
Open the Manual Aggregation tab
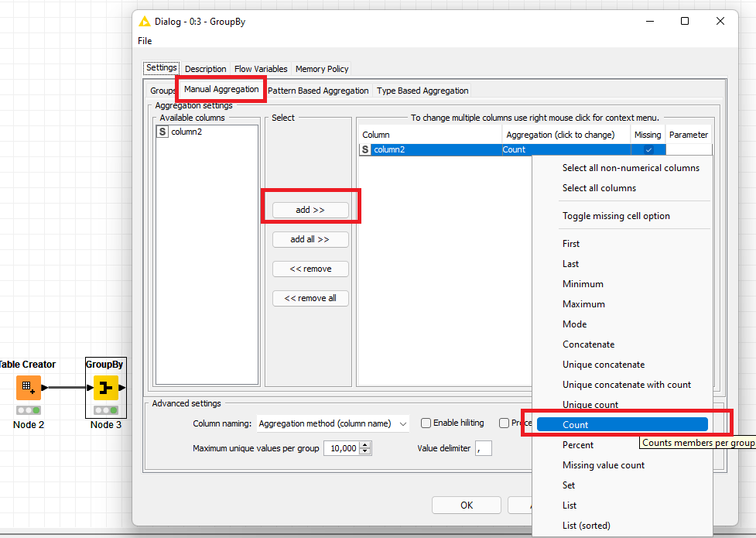coord(221,89)
